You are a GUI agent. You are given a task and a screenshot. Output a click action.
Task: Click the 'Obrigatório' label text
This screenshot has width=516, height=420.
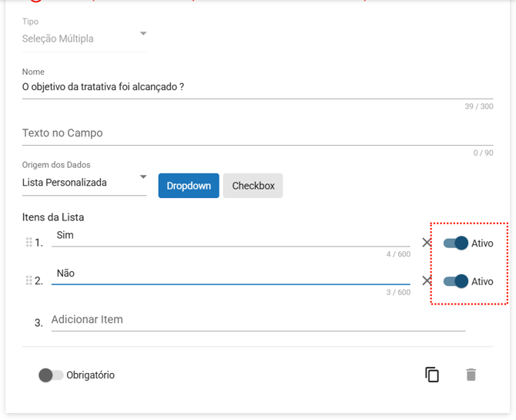[90, 375]
